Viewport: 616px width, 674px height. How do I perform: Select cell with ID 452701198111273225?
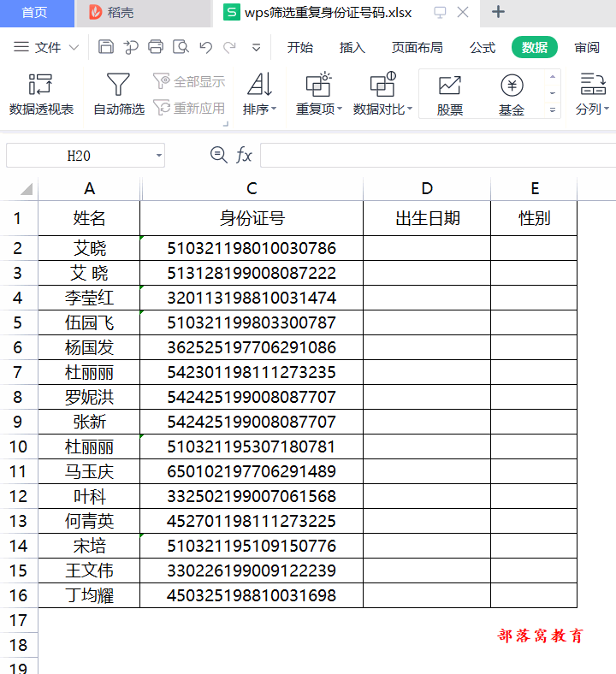tap(252, 521)
